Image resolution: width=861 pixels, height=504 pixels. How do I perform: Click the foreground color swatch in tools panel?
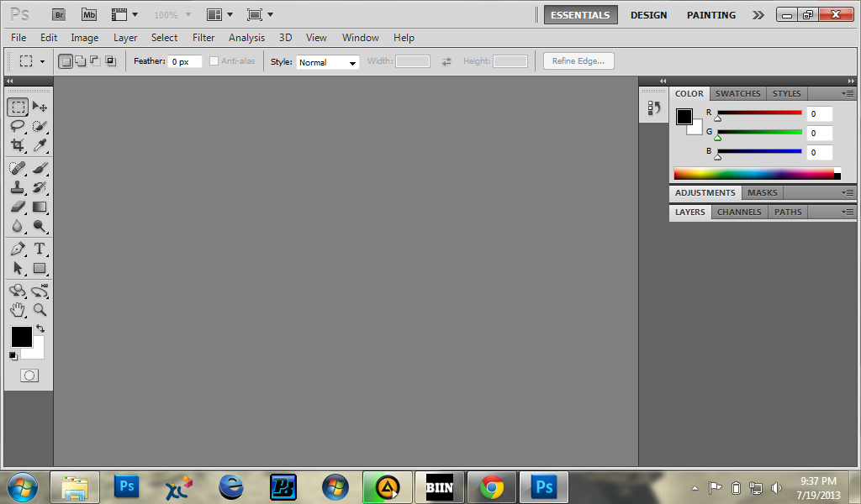pos(20,335)
